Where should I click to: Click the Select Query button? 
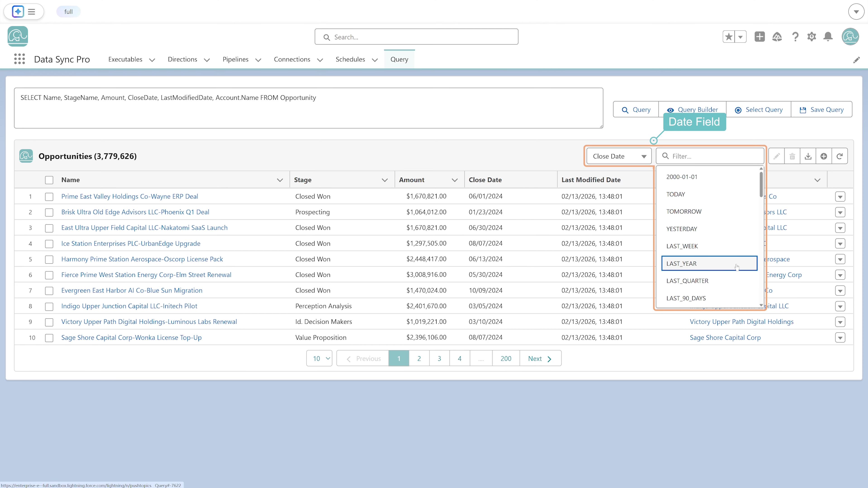point(758,110)
